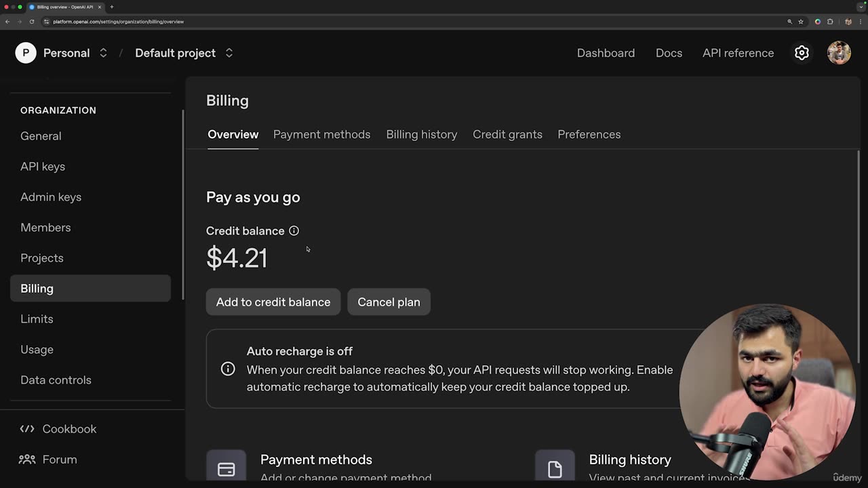Click the browser forward arrow
Screen dimensions: 868x488
(x=19, y=22)
